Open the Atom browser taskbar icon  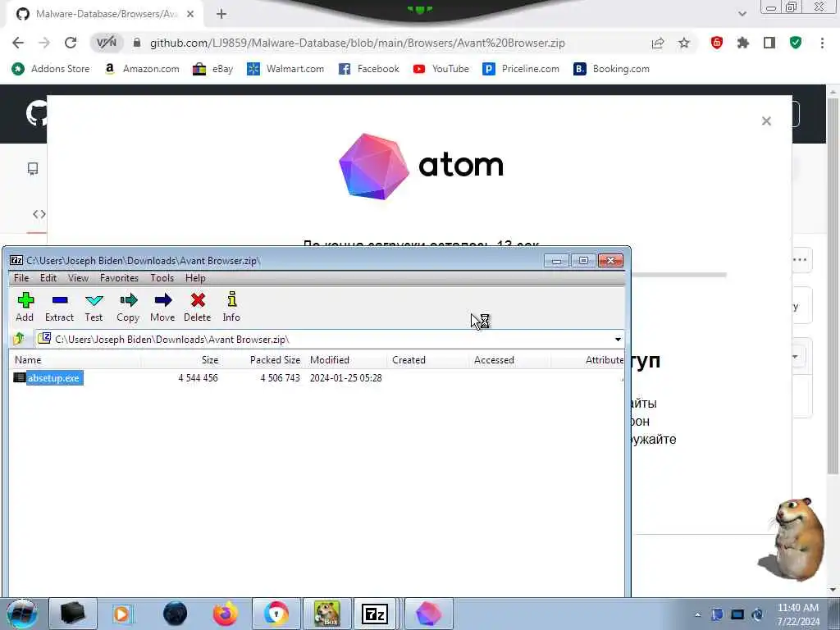click(428, 614)
